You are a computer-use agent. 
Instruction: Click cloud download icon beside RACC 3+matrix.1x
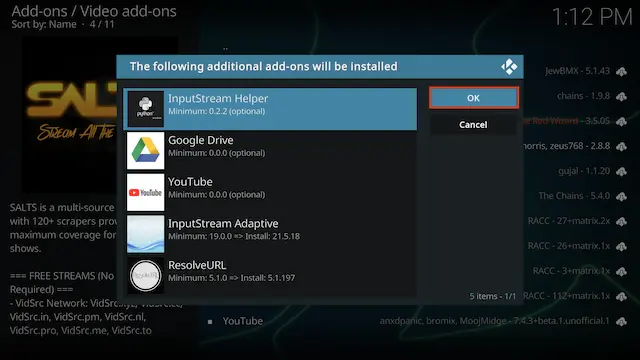tap(621, 271)
